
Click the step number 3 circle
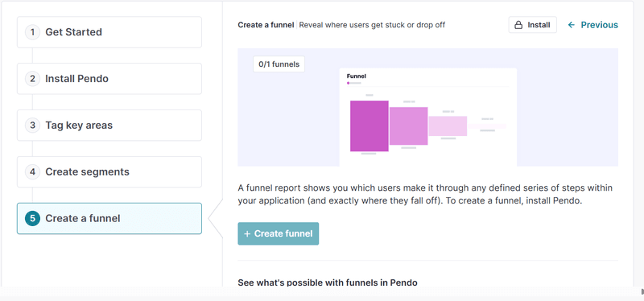tap(32, 126)
